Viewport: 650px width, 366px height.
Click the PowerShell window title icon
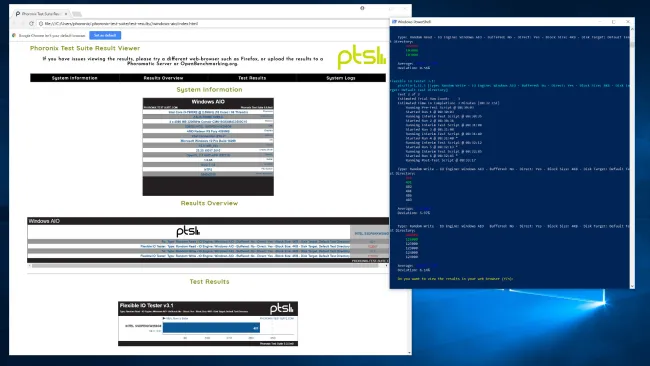pos(394,22)
